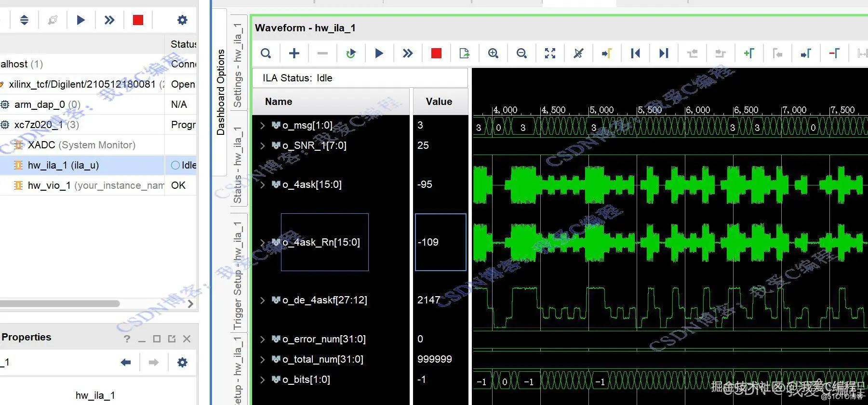Expand the o_de_4askf[27:12] signal
The height and width of the screenshot is (405, 868).
click(263, 300)
